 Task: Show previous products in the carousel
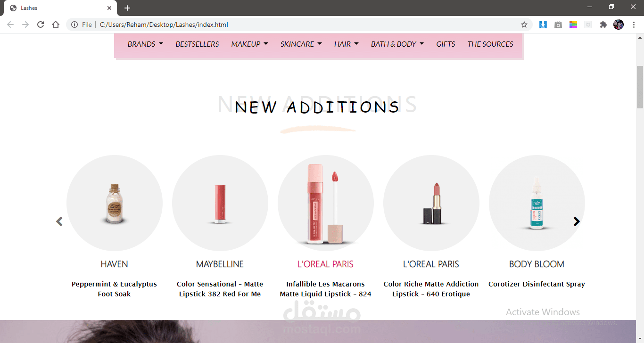(x=59, y=221)
